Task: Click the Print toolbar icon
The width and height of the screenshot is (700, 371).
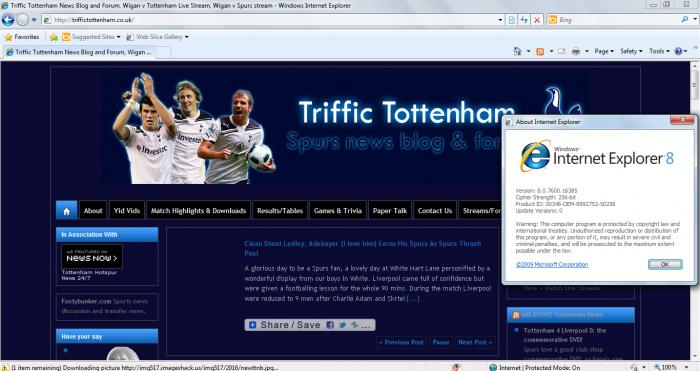Action: coord(576,51)
